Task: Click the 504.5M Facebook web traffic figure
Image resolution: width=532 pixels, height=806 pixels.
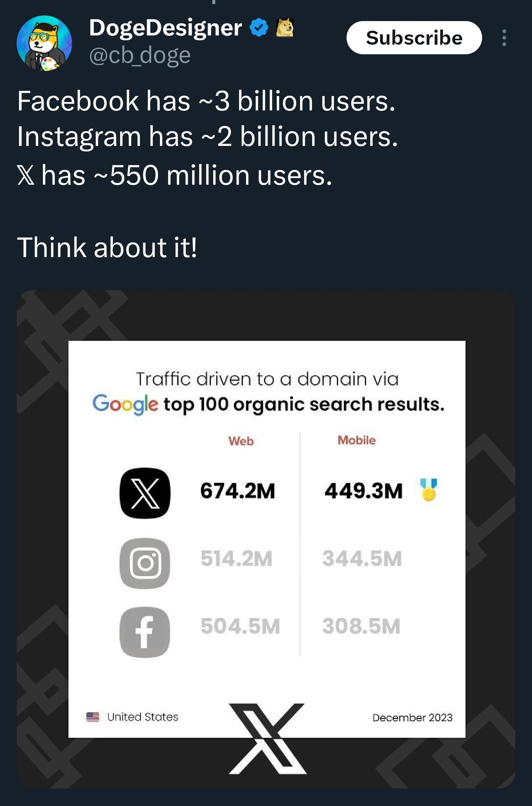Action: 241,626
